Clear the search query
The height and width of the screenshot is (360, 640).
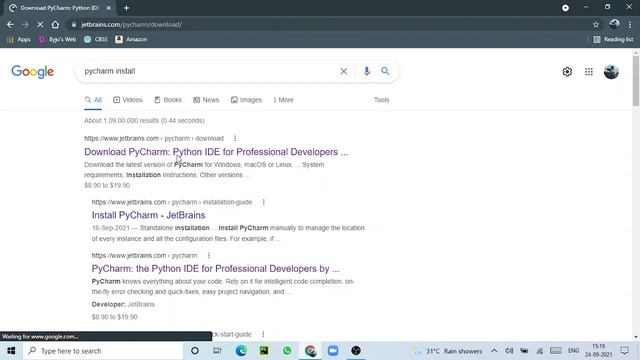point(344,71)
